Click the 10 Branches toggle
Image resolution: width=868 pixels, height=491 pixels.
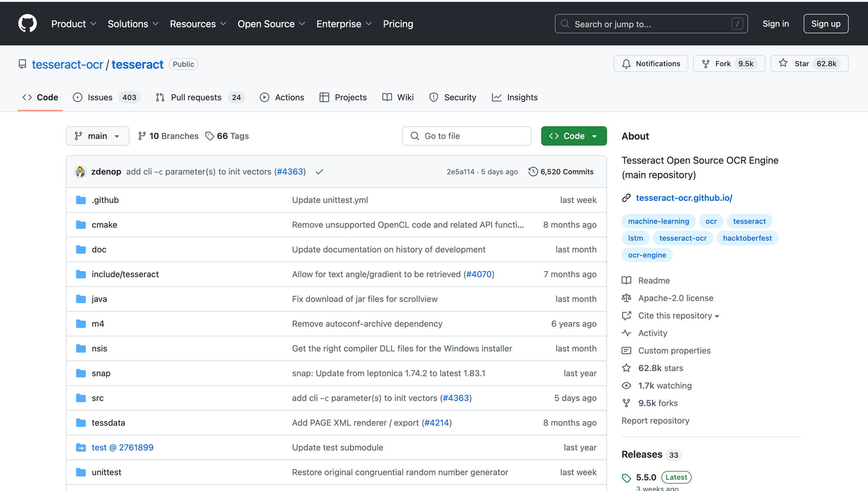click(168, 136)
